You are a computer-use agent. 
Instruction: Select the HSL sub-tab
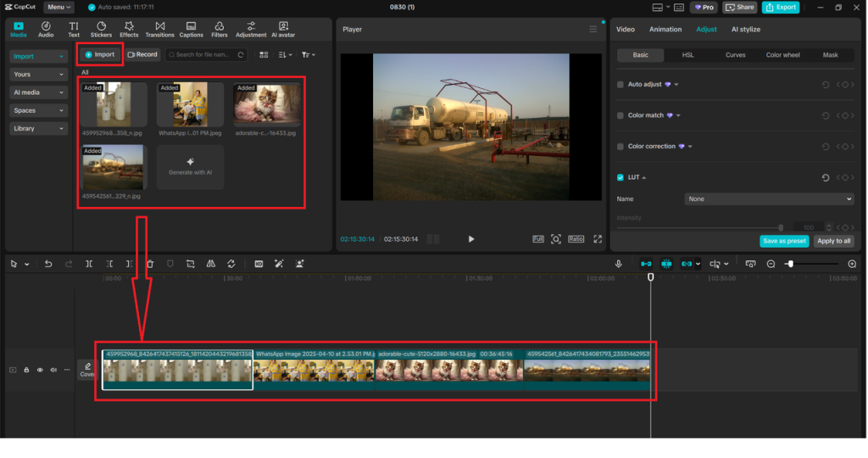[687, 55]
